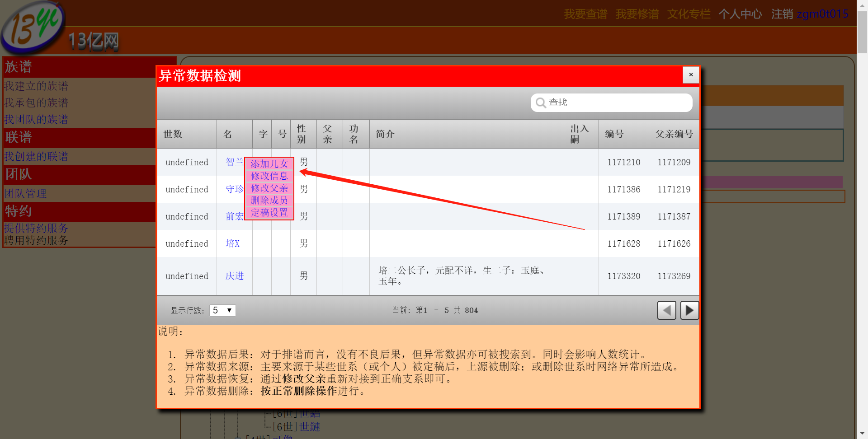Go to 个人中心 in top navigation
Image resolution: width=868 pixels, height=439 pixels.
tap(740, 14)
